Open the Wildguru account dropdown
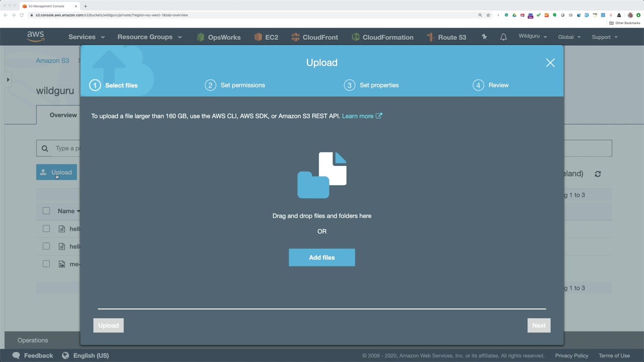The image size is (644, 362). (533, 37)
